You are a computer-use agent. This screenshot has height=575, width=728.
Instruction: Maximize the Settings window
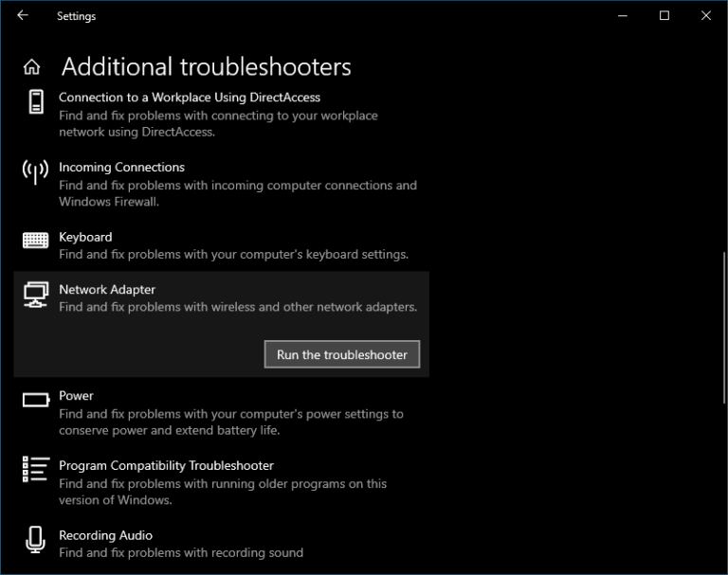tap(664, 15)
